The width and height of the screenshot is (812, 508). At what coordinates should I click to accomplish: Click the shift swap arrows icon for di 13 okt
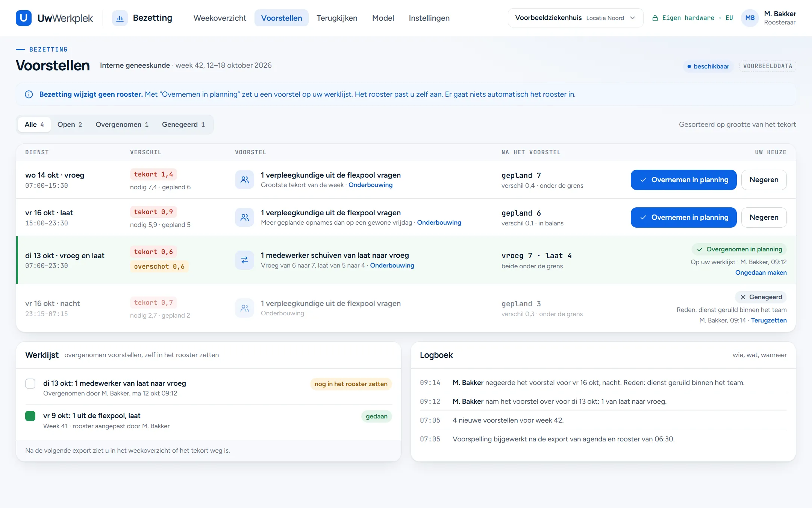(x=245, y=260)
